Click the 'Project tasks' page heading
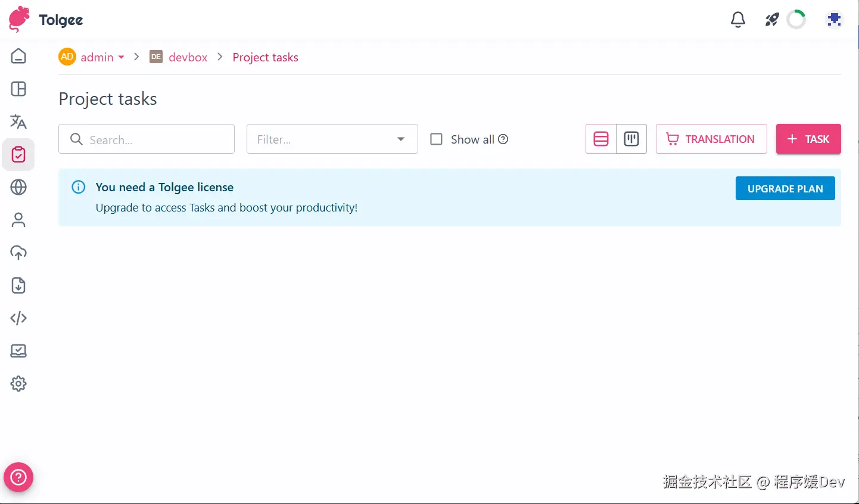 click(108, 99)
